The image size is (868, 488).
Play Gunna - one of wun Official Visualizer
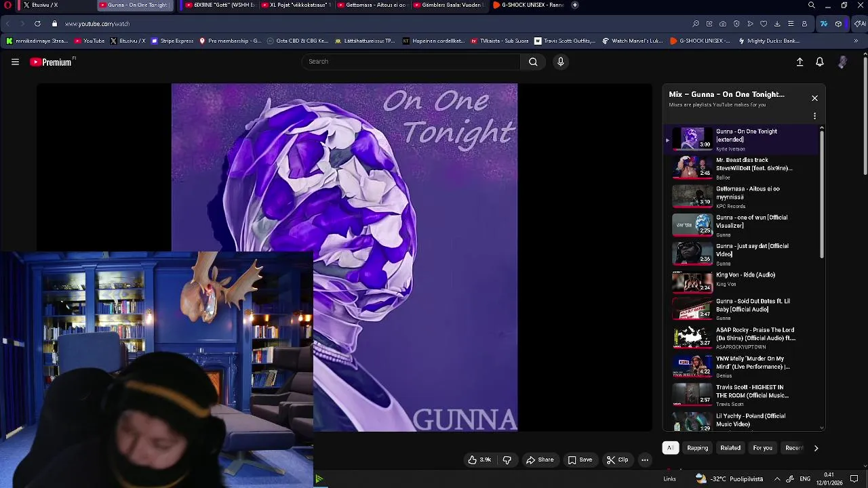click(741, 225)
